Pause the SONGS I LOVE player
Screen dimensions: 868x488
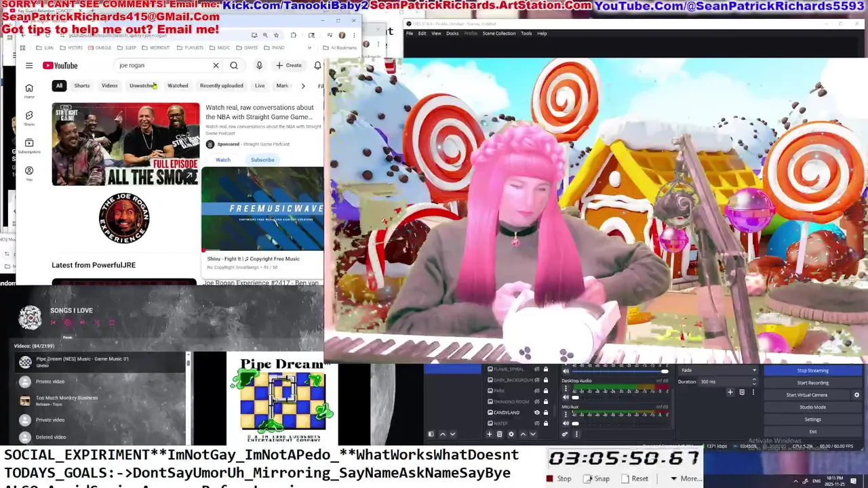(68, 323)
